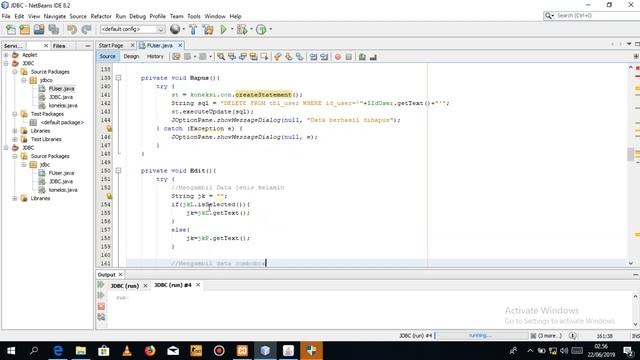Close the JDBC (run) #4 output tab

(198, 285)
